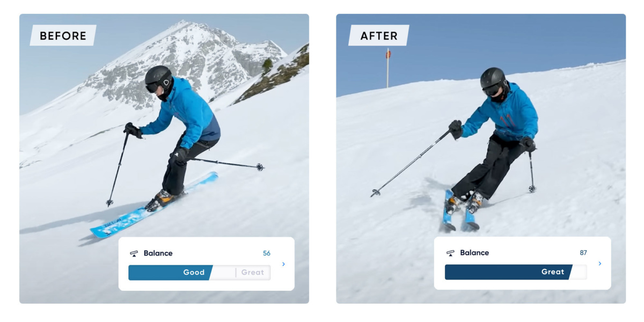644x322 pixels.
Task: Click the dark Great progress bar in After card
Action: pos(509,272)
